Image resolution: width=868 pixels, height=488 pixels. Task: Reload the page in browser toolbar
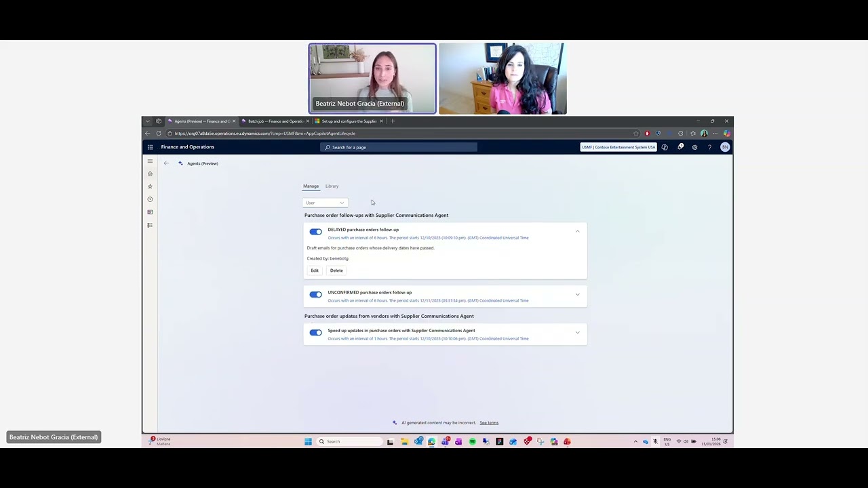click(158, 134)
